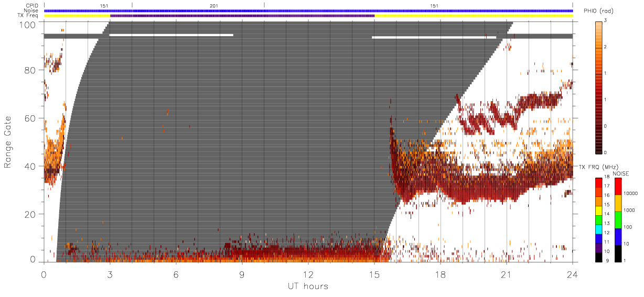Click the purple segment of TX FRQ legend
644x297 pixels.
(x=599, y=248)
